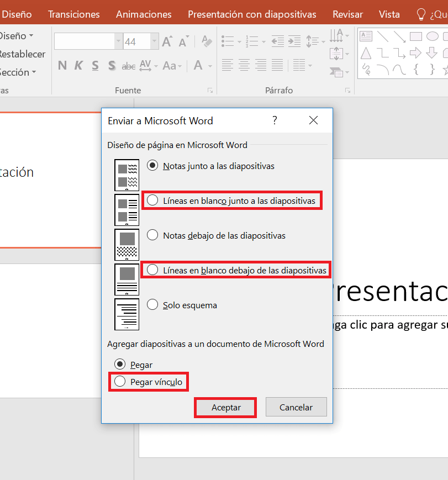Open the Diseño ribbon tab
Image resolution: width=448 pixels, height=480 pixels.
(x=17, y=14)
